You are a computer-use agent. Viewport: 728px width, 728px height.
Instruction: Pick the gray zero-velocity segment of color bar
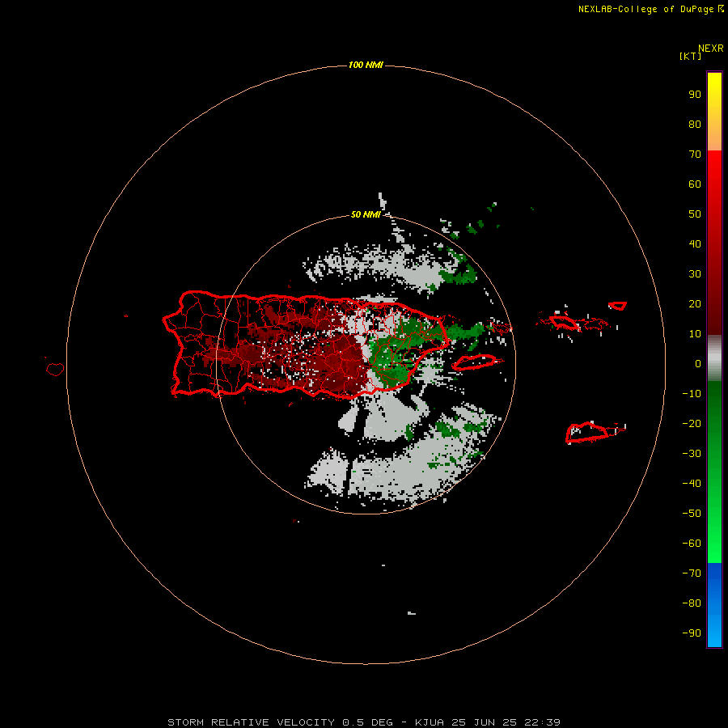pos(714,358)
